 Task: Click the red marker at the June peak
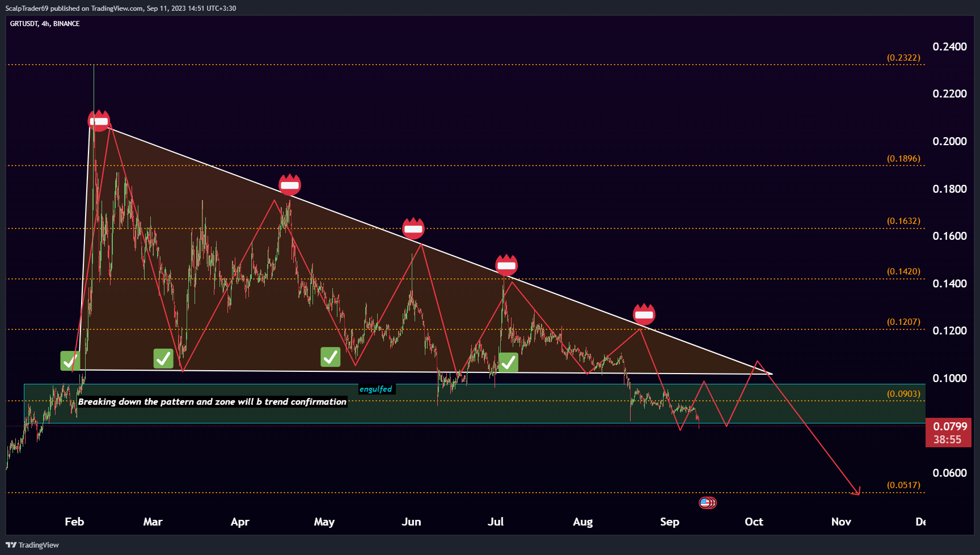[x=413, y=228]
